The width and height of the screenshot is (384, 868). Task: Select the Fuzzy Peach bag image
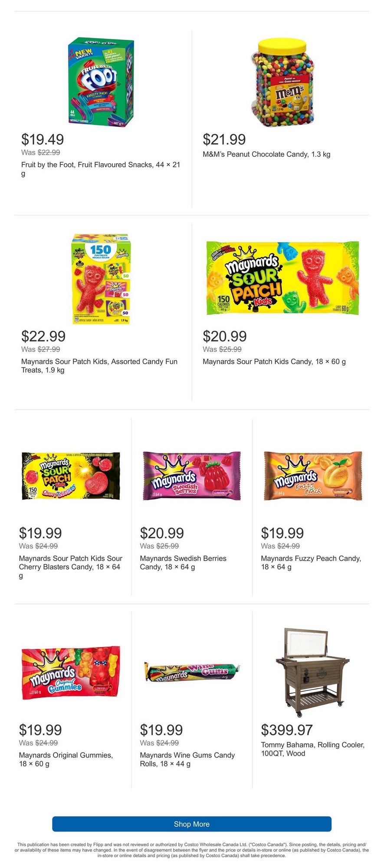click(312, 476)
